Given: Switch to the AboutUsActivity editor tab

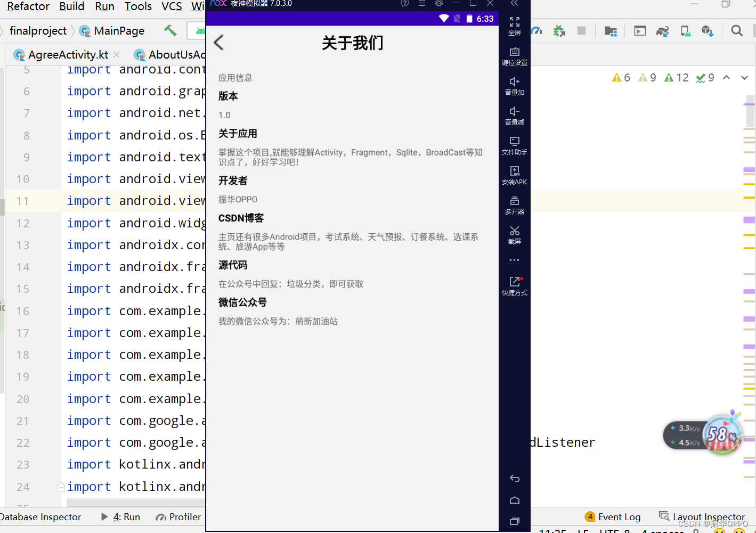Looking at the screenshot, I should (x=169, y=55).
